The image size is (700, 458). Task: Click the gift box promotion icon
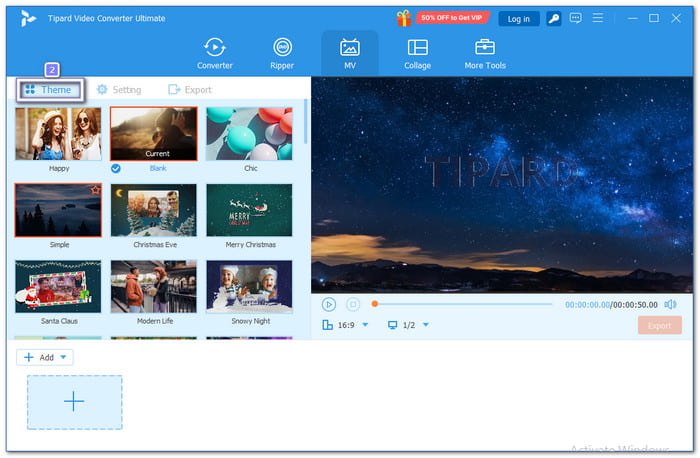point(404,18)
